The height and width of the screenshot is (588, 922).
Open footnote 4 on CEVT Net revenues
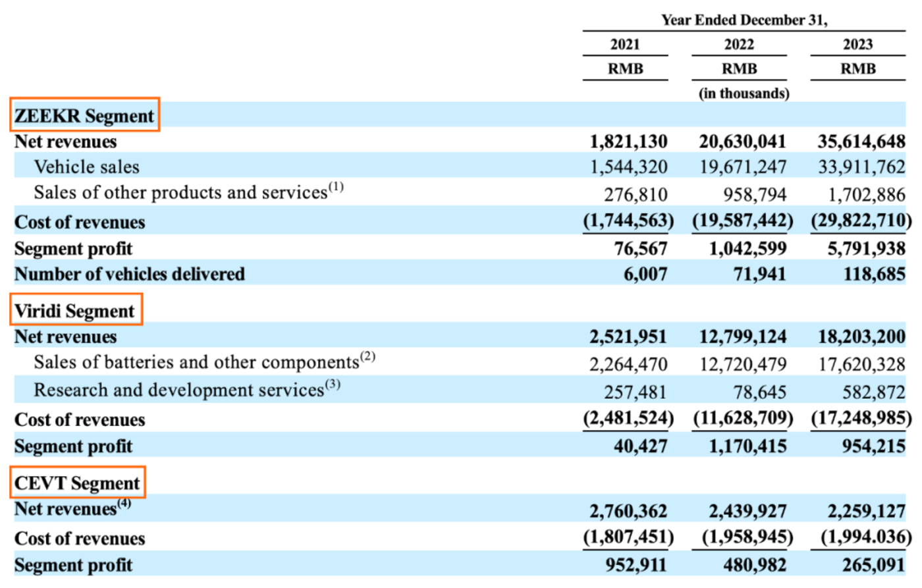click(124, 504)
